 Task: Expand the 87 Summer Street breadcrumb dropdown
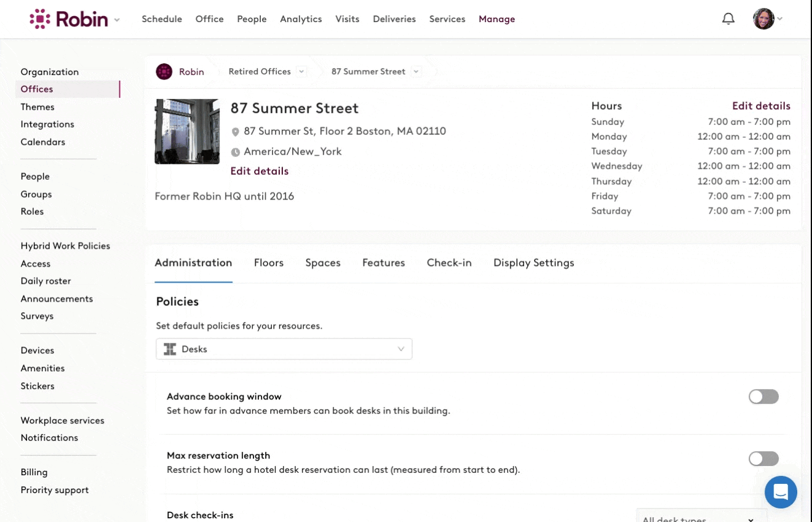click(416, 71)
